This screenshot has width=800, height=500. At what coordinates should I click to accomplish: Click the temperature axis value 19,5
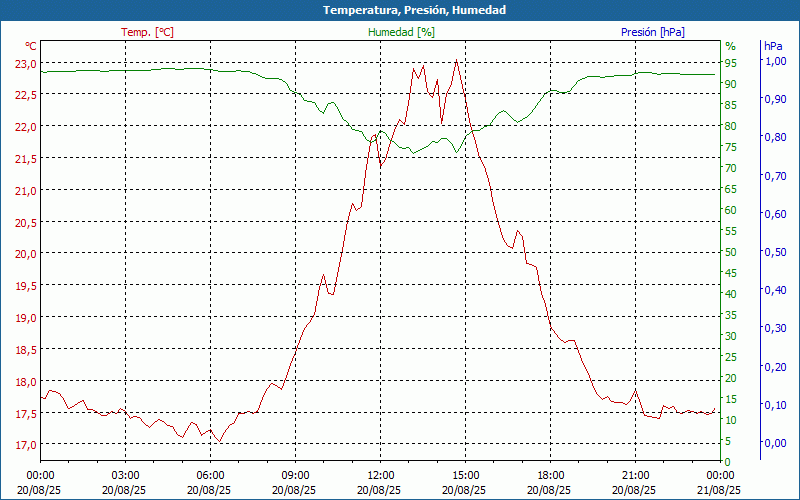point(27,286)
